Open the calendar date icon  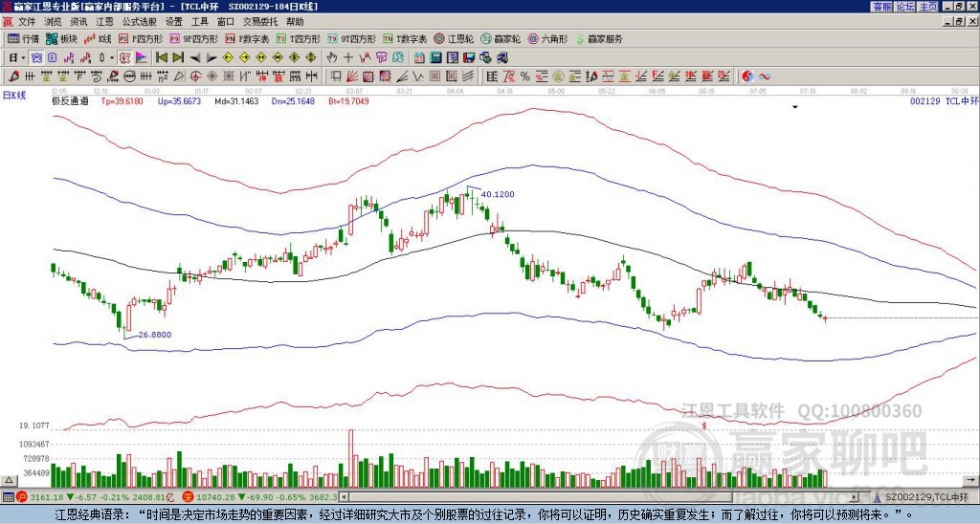pos(419,58)
